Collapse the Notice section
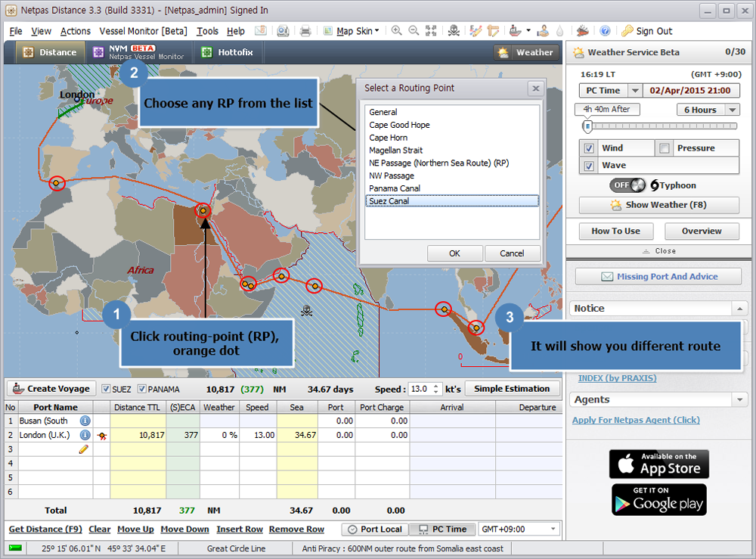 pos(739,308)
